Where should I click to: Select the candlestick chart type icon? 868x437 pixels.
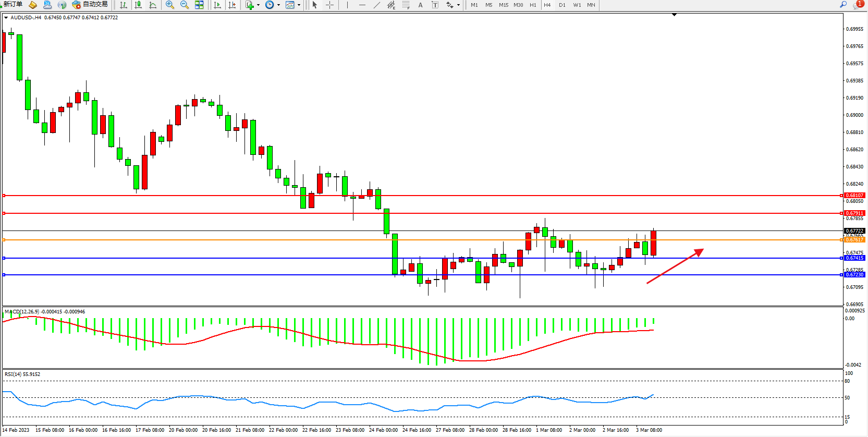(138, 5)
